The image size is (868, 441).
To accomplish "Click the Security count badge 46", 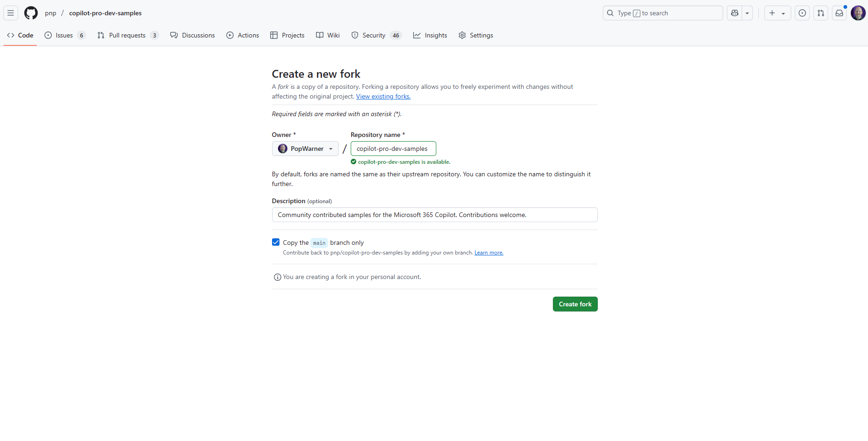I will pos(396,35).
